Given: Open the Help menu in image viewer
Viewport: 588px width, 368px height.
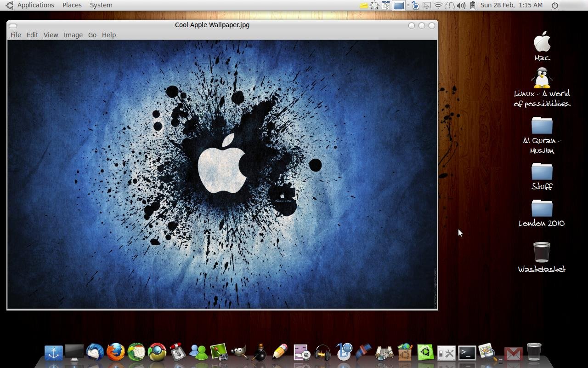Looking at the screenshot, I should [108, 35].
